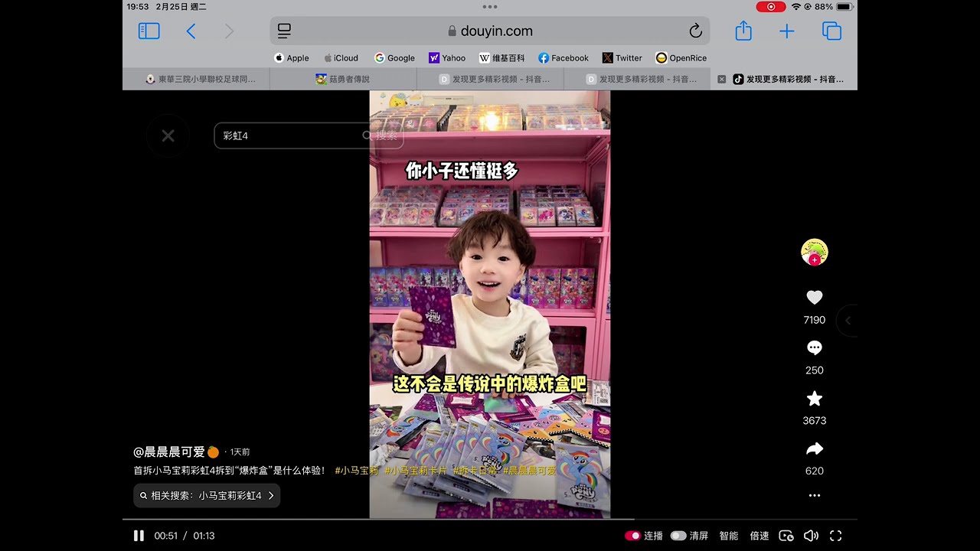Mute the video volume
This screenshot has width=980, height=551.
811,536
